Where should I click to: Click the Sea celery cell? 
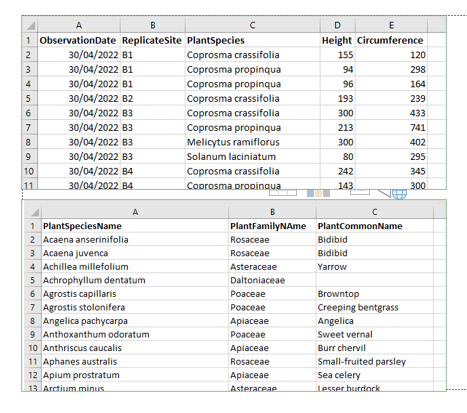[375, 375]
